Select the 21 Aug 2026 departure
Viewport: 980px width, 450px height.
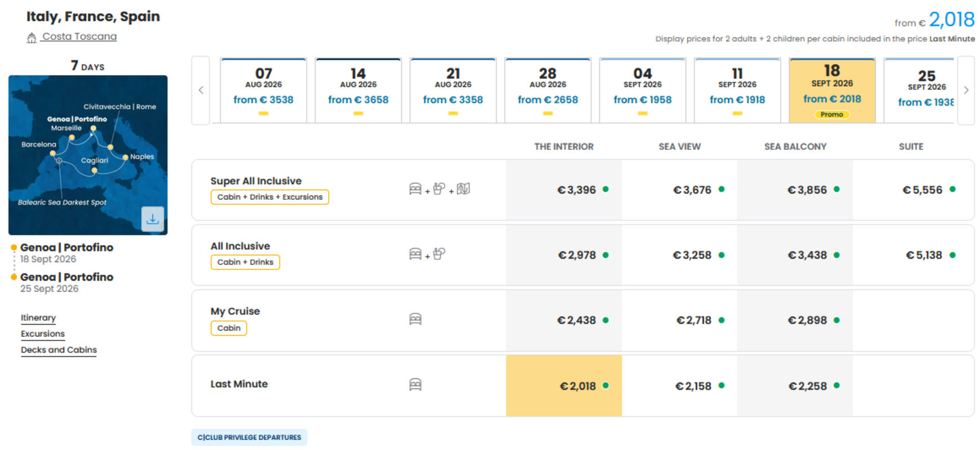tap(453, 91)
